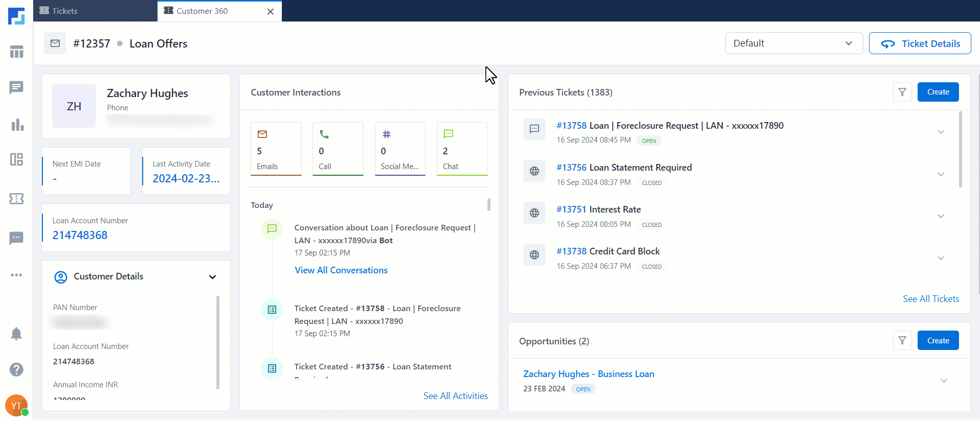This screenshot has width=980, height=421.
Task: Expand ticket #13758 Foreclosure Request row
Action: click(x=940, y=132)
